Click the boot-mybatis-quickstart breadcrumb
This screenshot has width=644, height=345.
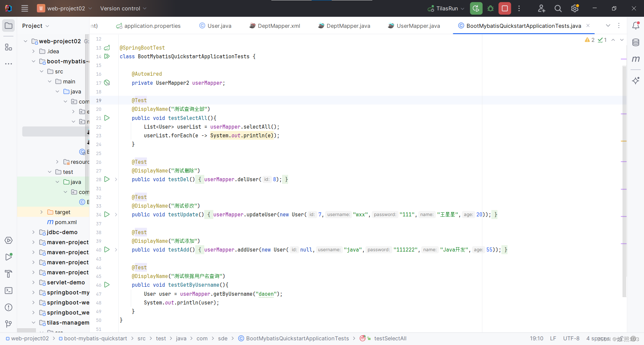point(93,338)
